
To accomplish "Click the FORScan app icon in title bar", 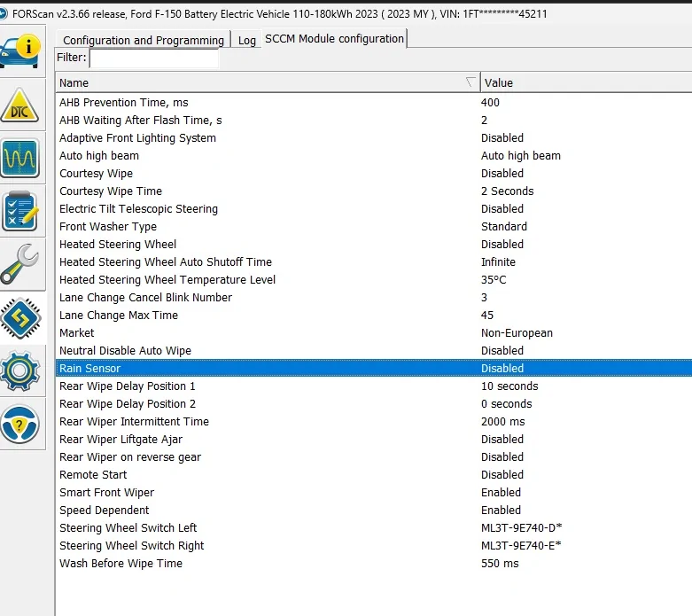I will pos(6,14).
